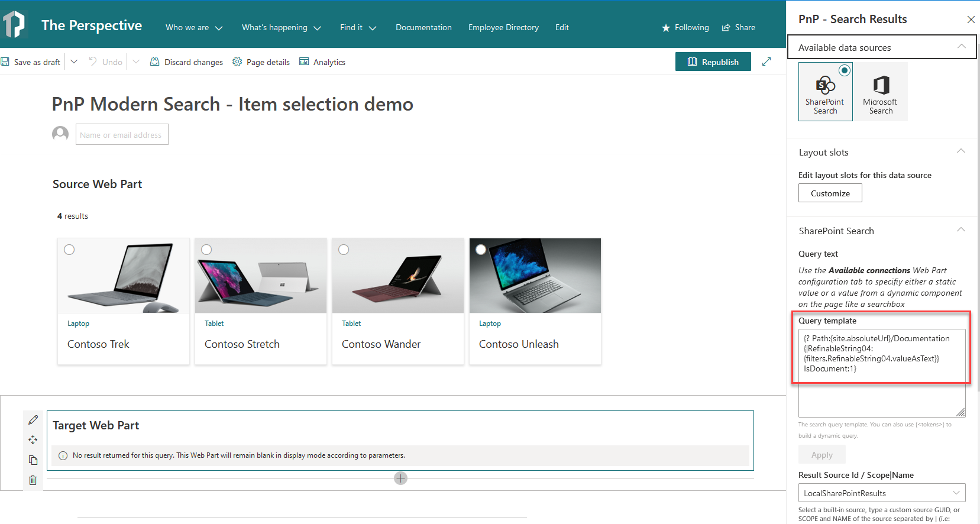Select Microsoft Search data source tile
The height and width of the screenshot is (524, 980).
coord(881,92)
